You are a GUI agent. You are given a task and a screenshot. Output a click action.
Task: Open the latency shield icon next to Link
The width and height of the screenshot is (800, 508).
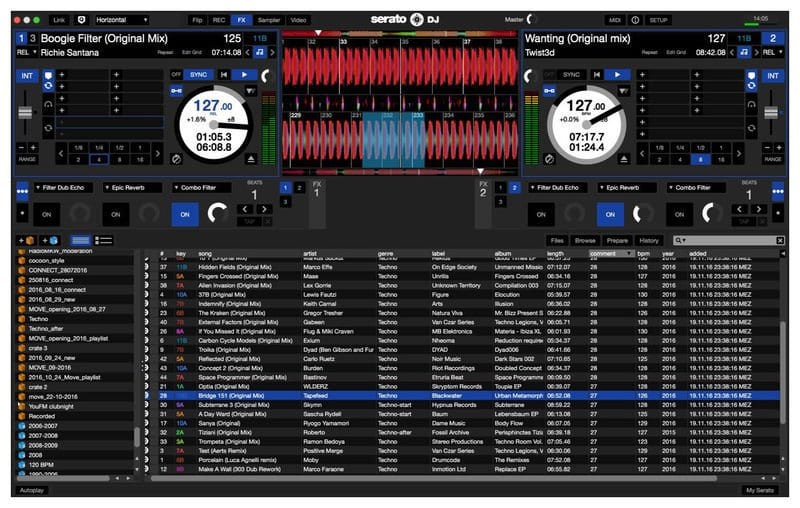(81, 20)
